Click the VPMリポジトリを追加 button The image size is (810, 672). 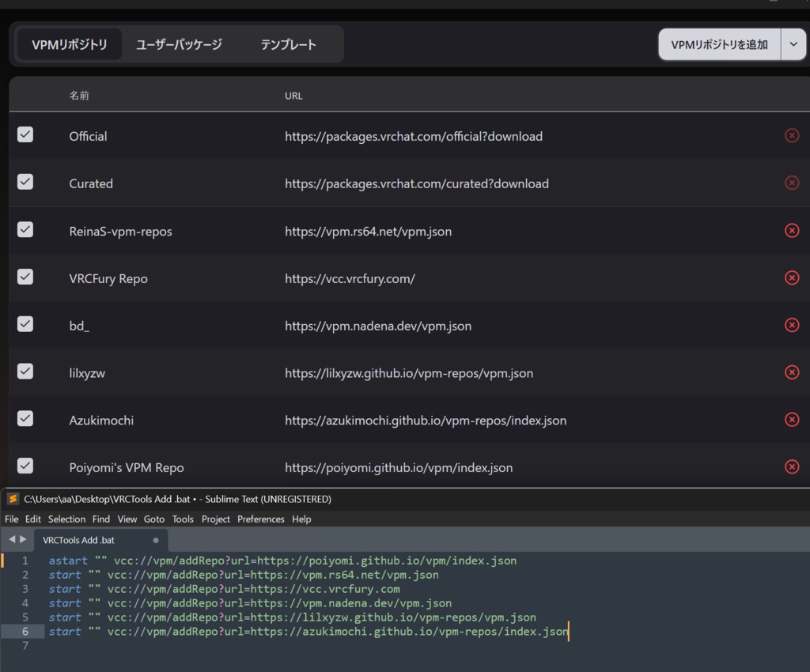tap(719, 45)
